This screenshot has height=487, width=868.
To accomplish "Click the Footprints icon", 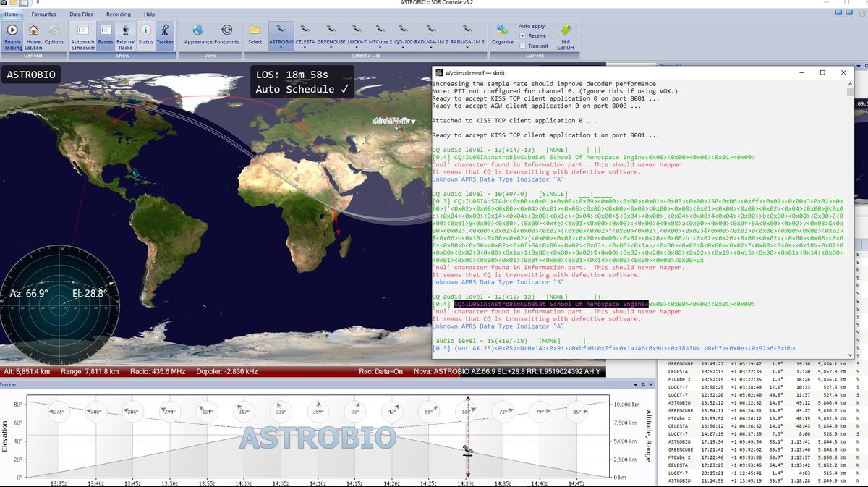I will point(226,30).
